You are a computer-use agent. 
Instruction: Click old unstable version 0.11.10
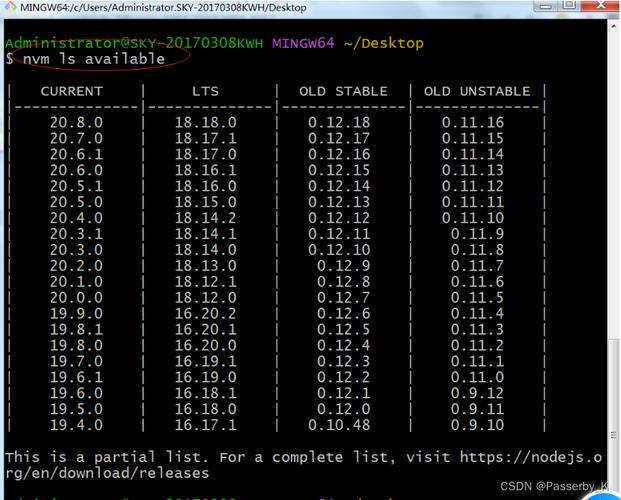click(473, 218)
